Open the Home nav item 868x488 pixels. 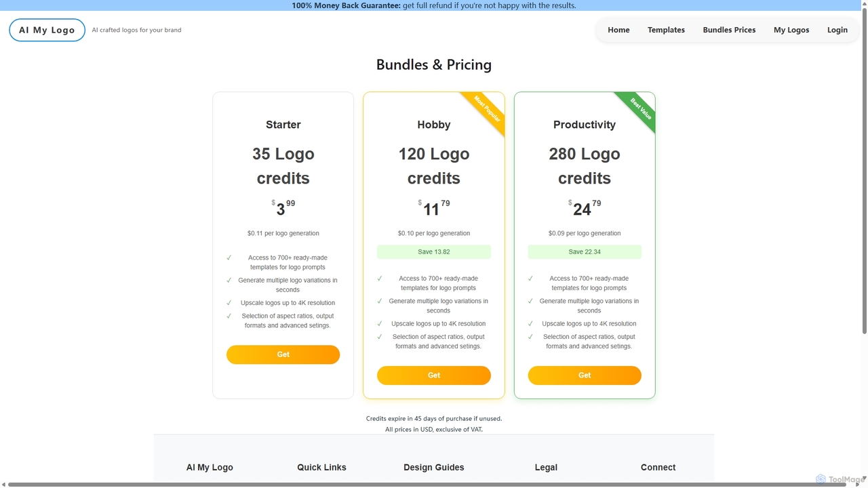(618, 30)
